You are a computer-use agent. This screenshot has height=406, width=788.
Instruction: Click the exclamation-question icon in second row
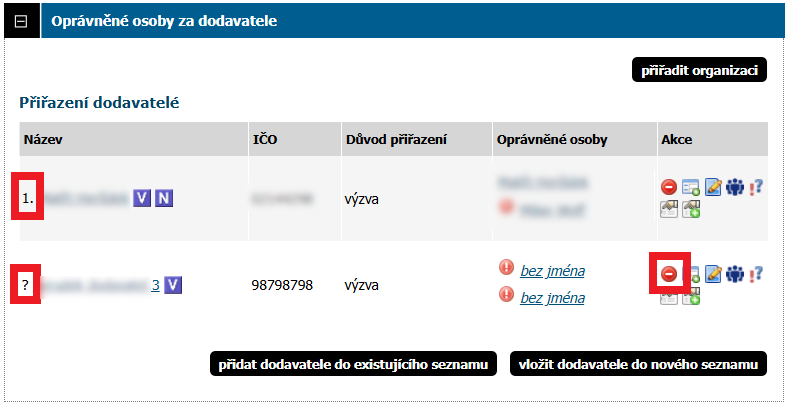point(756,273)
